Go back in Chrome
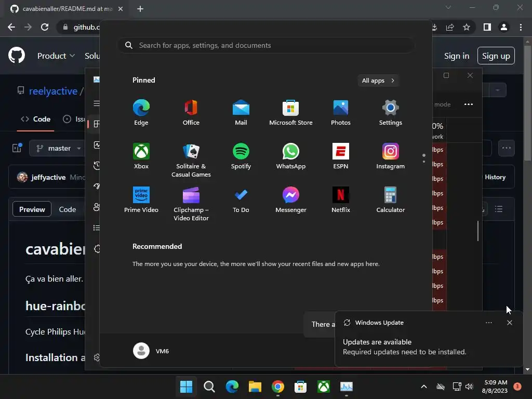The width and height of the screenshot is (532, 399). (x=11, y=27)
